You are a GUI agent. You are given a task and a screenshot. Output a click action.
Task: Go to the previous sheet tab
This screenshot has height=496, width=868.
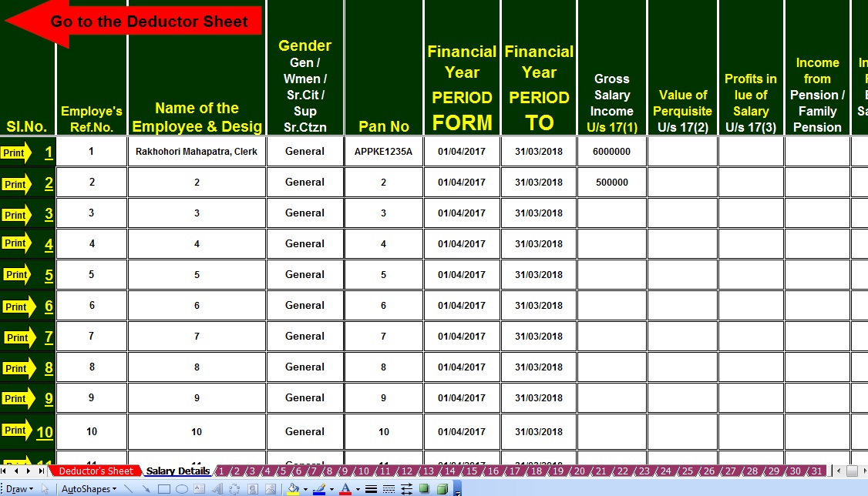coord(16,471)
